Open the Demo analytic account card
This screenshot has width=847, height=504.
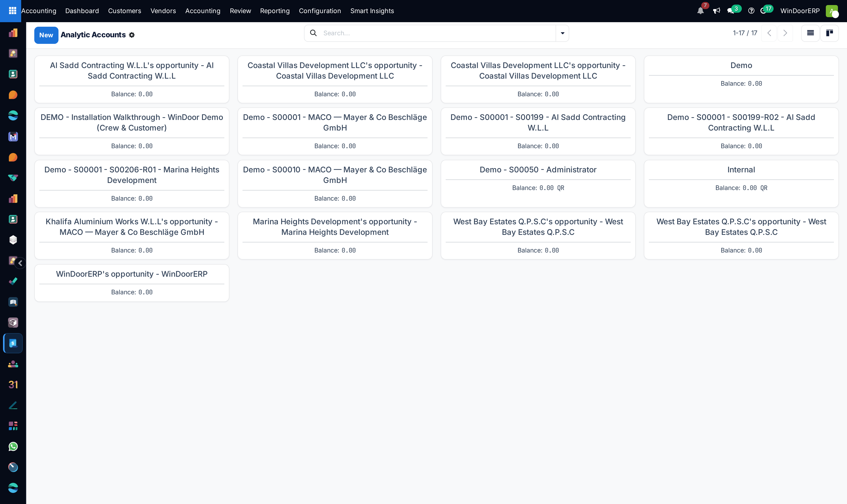(x=741, y=79)
